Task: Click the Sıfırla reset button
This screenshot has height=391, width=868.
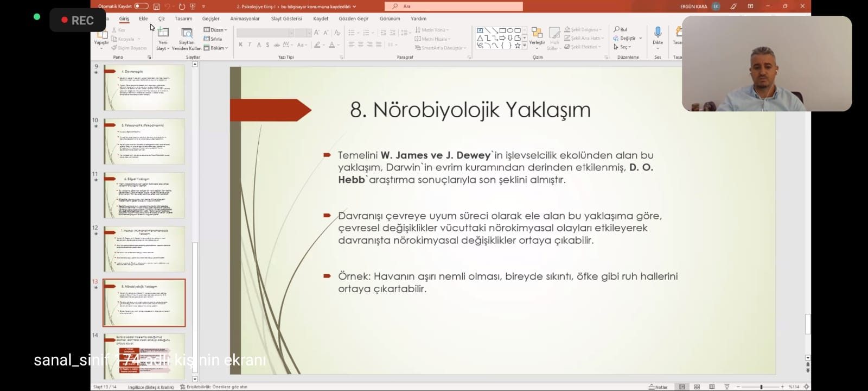Action: coord(213,39)
